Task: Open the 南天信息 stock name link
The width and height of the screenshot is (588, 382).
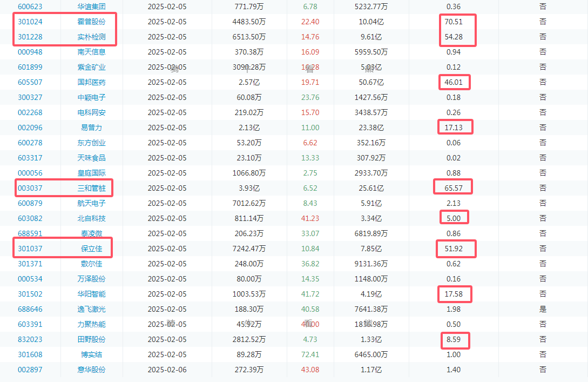Action: pos(91,52)
